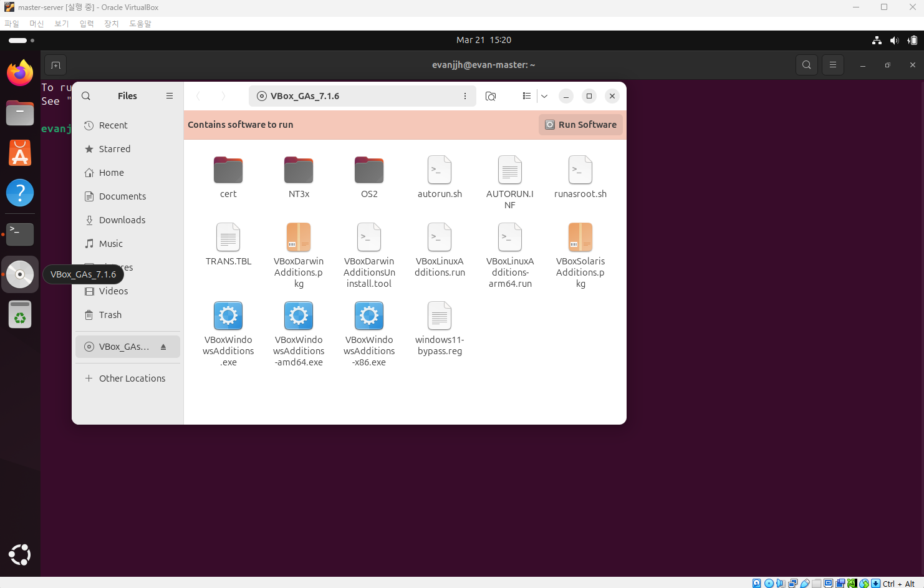Viewport: 924px width, 588px height.
Task: Go to Home in Files sidebar
Action: point(128,173)
